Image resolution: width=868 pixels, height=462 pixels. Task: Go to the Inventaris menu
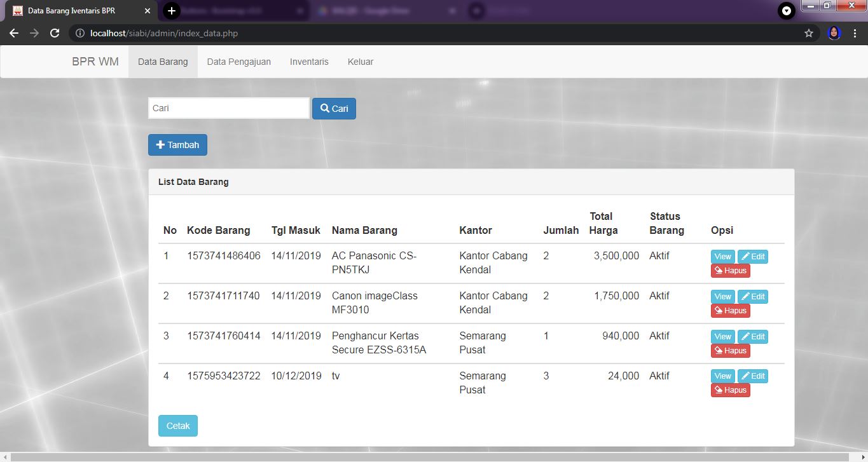[309, 62]
